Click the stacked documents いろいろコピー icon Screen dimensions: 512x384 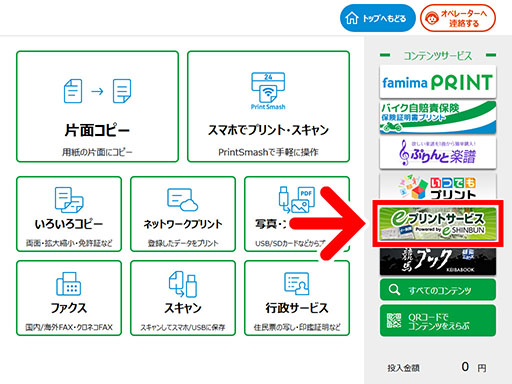click(69, 199)
